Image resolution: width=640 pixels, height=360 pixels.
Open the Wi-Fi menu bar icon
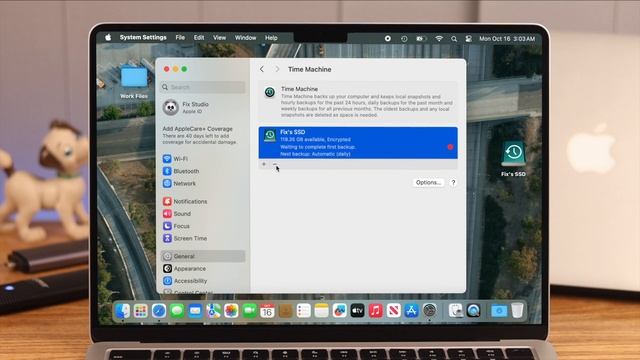[439, 38]
